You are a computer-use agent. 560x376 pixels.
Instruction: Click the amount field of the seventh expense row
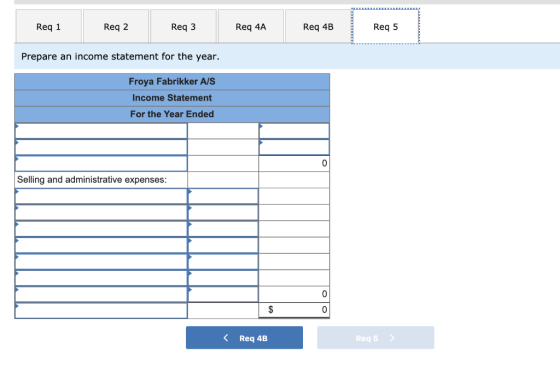tap(223, 295)
